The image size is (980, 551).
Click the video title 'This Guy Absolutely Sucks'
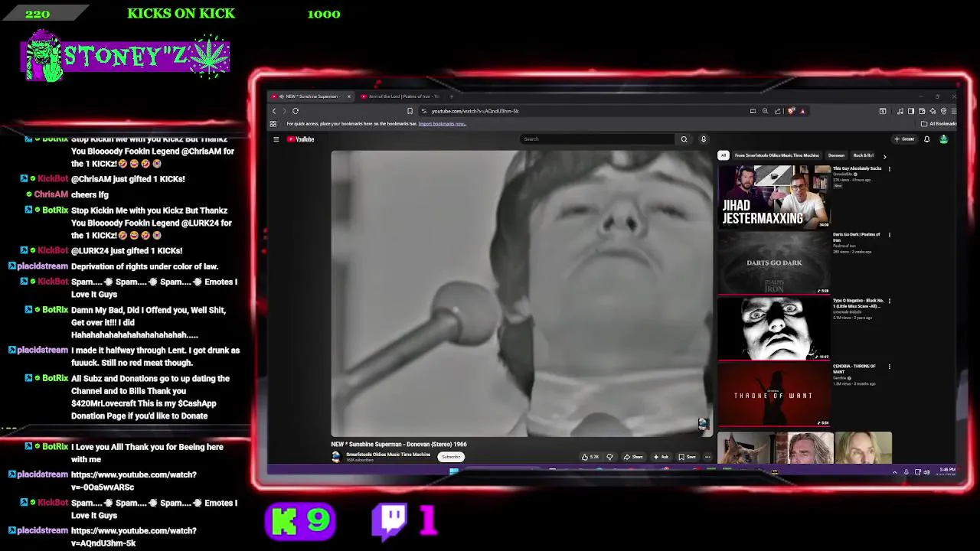coord(857,168)
